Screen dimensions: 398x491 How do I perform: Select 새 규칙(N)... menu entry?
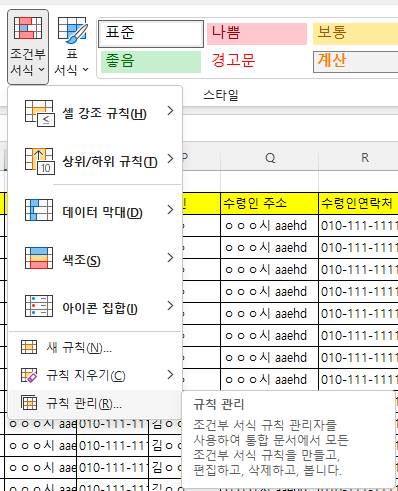(95, 347)
